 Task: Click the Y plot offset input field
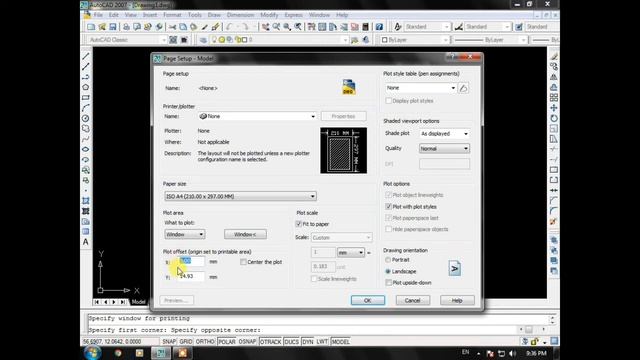pos(191,276)
